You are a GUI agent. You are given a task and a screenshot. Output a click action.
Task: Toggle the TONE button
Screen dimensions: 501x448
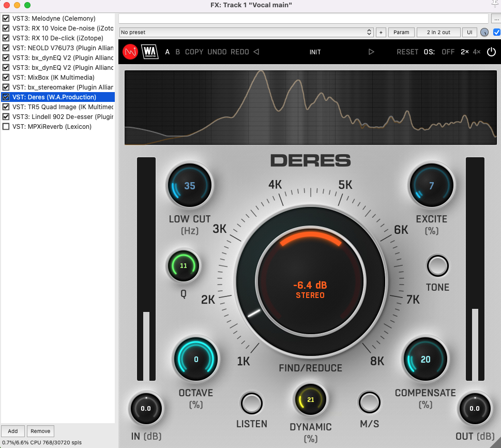point(437,266)
